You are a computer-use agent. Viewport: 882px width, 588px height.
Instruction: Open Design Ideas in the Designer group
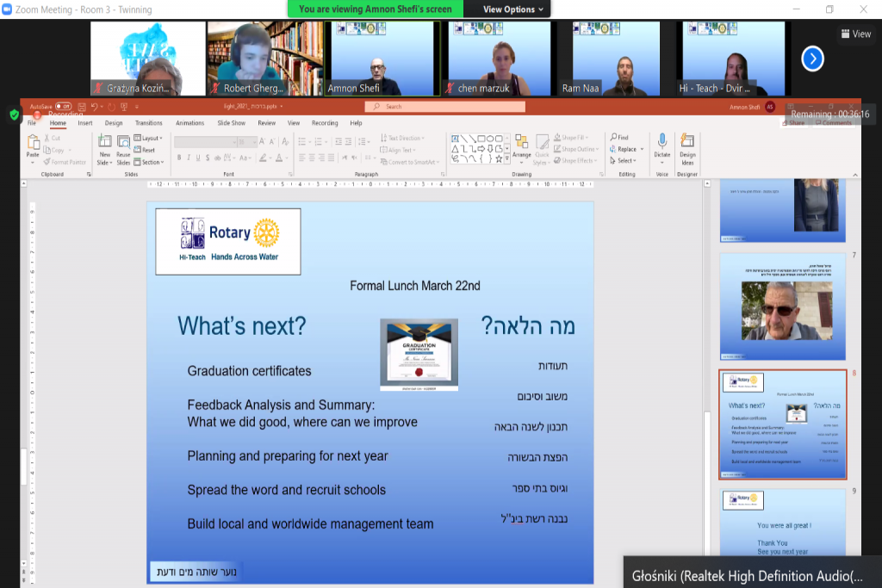[687, 146]
